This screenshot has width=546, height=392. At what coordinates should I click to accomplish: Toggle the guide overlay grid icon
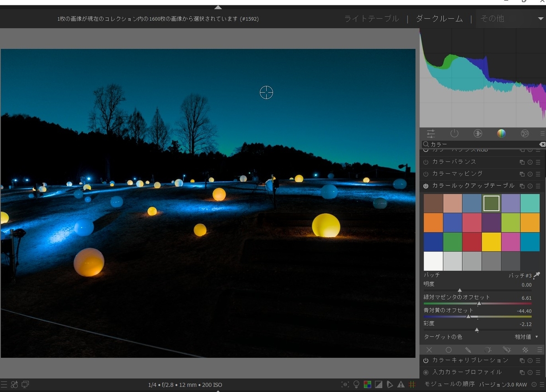tap(412, 384)
